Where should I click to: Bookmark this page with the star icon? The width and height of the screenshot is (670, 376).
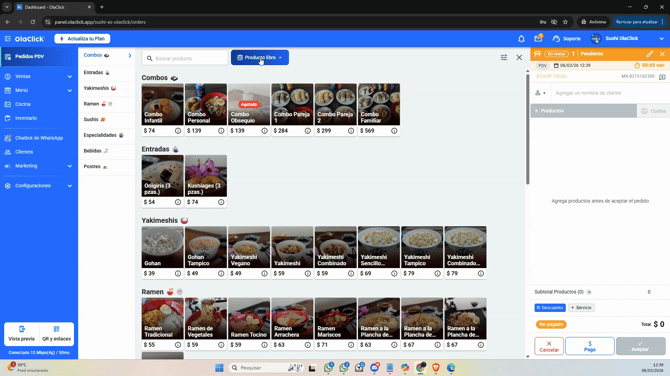tap(565, 22)
